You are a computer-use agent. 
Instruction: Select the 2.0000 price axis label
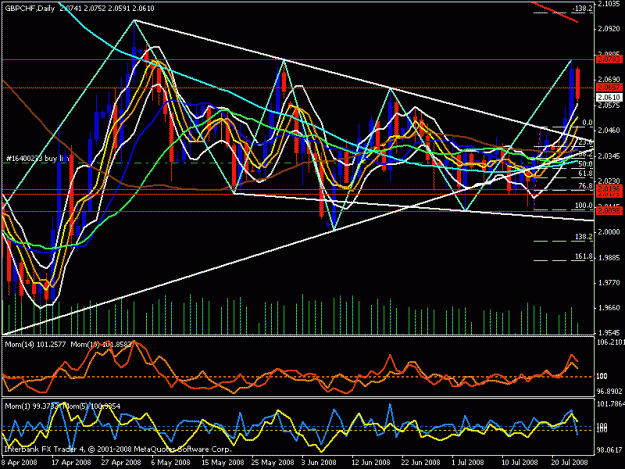(x=610, y=232)
